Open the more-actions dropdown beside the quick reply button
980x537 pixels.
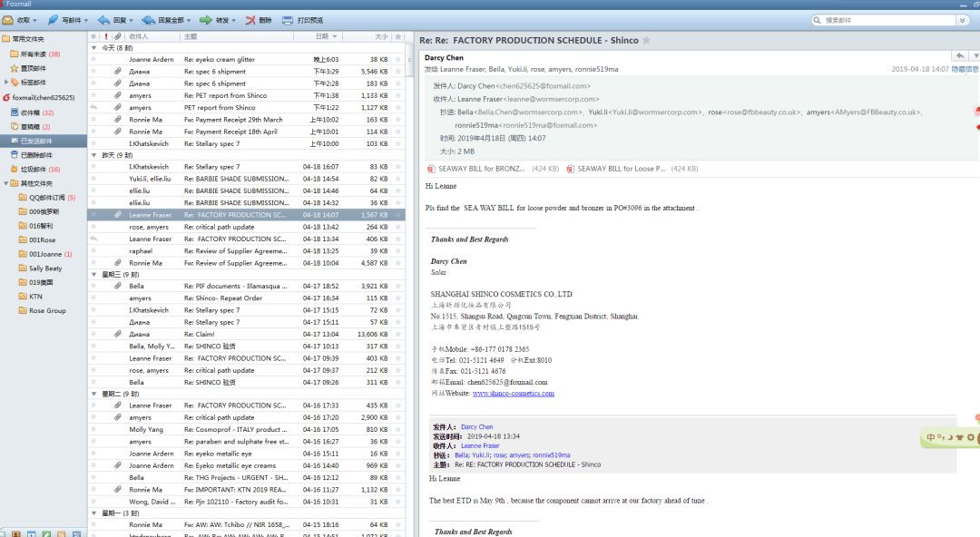pyautogui.click(x=975, y=55)
